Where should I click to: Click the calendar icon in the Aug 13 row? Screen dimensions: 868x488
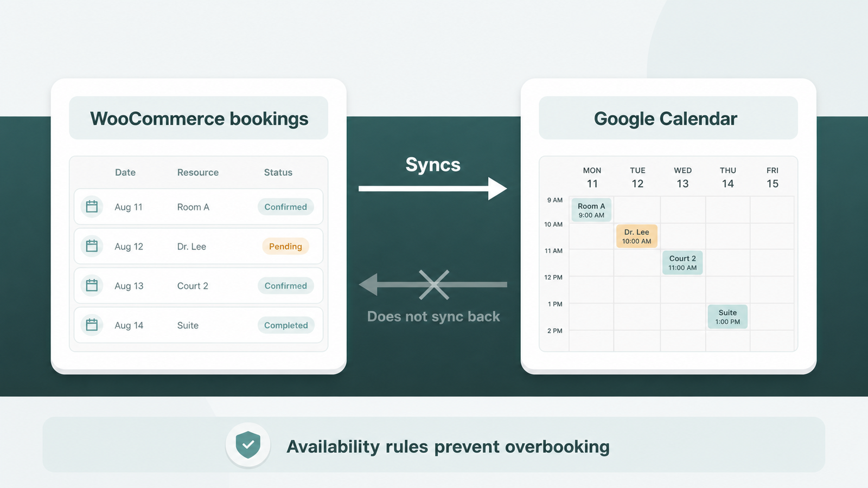click(x=92, y=285)
